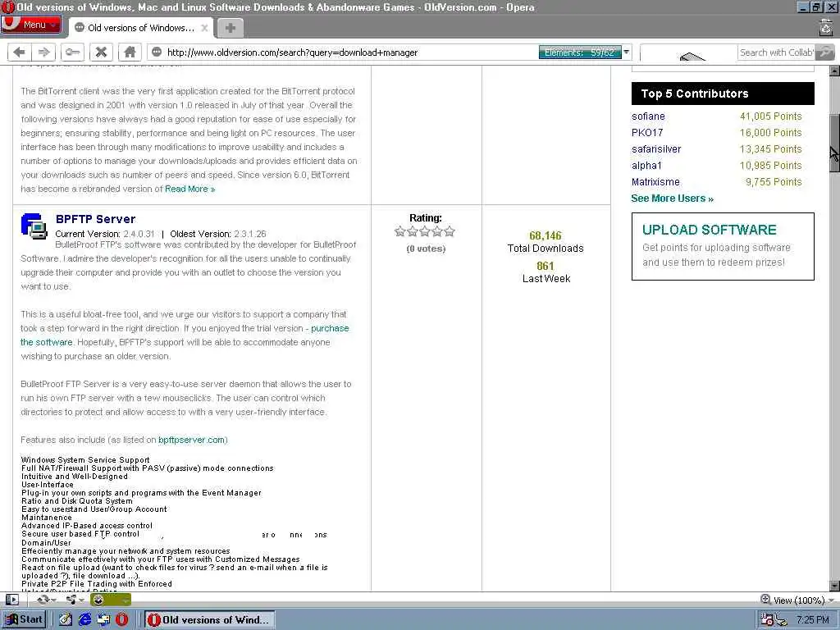The image size is (840, 630).
Task: Open contributor Matrixisme's profile
Action: click(655, 182)
